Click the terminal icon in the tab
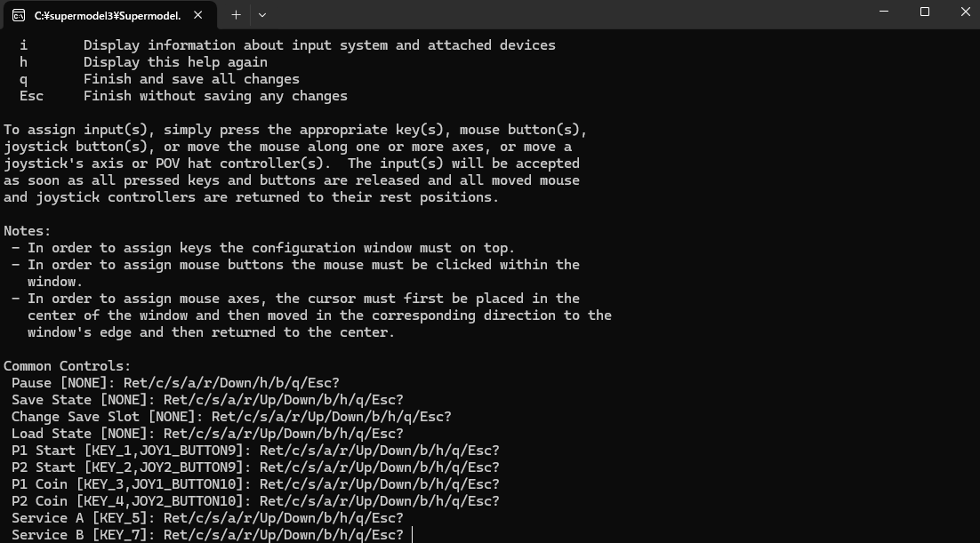Viewport: 980px width, 543px height. pos(19,15)
